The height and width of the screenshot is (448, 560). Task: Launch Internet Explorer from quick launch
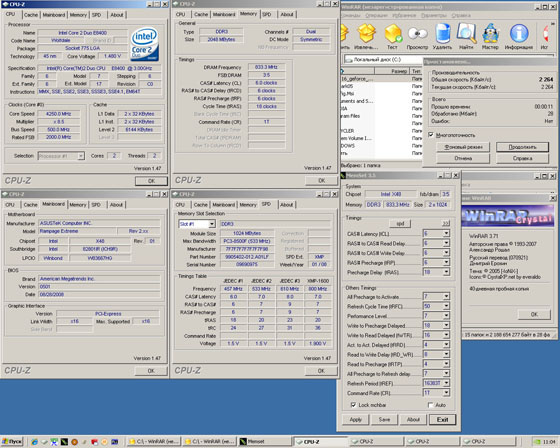pos(34,442)
